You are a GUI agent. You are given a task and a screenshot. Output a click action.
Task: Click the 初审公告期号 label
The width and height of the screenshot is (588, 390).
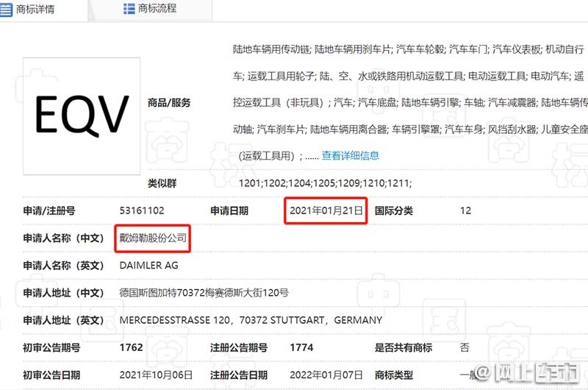coord(51,347)
